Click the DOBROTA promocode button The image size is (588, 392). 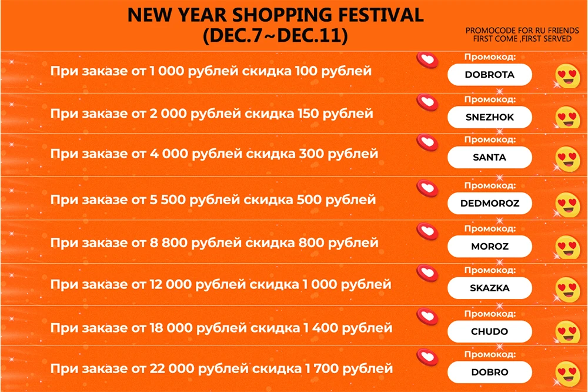(x=489, y=75)
